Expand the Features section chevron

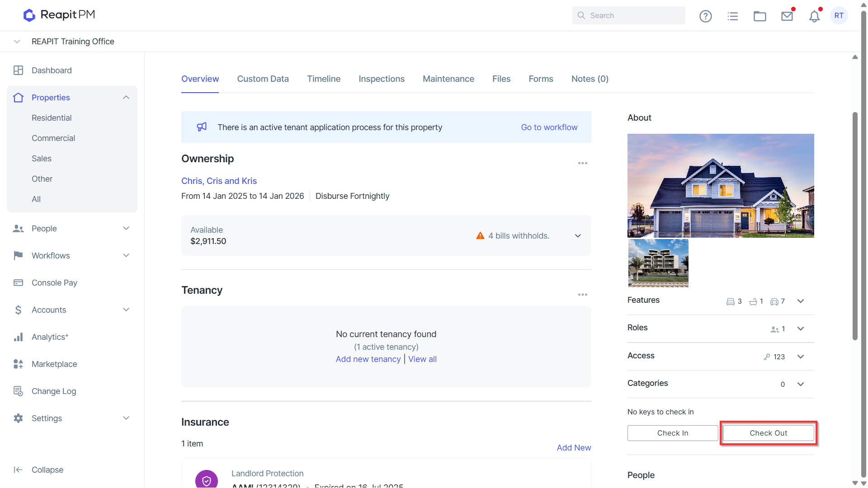click(801, 301)
